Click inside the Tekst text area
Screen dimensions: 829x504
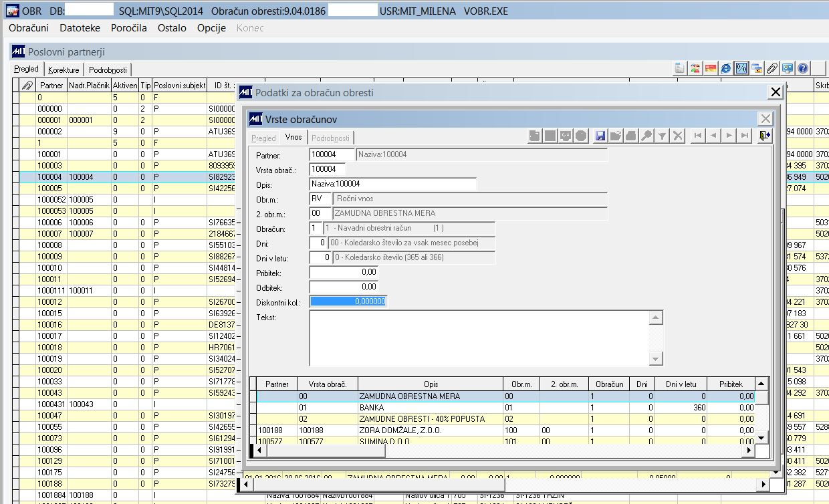[479, 338]
